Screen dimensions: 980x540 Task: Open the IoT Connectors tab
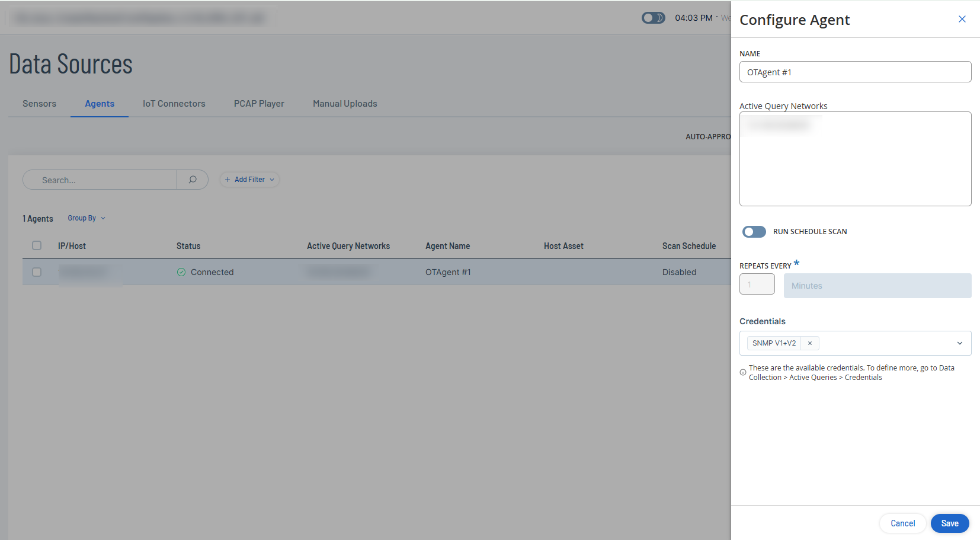click(x=174, y=104)
